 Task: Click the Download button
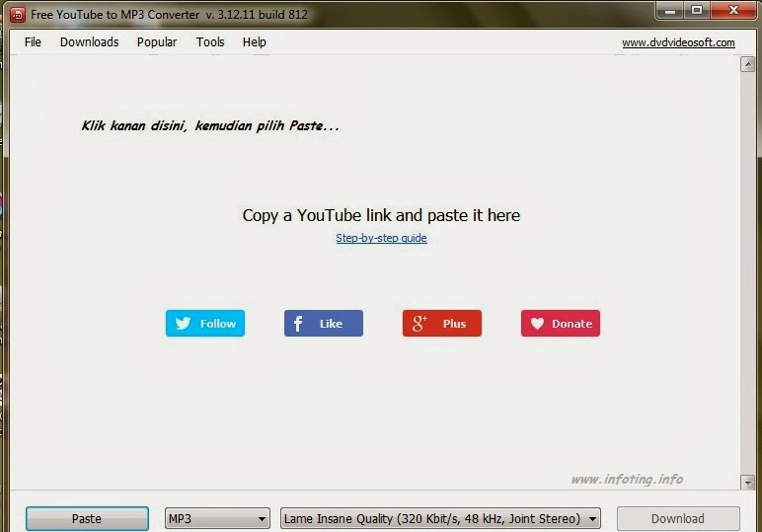pos(678,518)
